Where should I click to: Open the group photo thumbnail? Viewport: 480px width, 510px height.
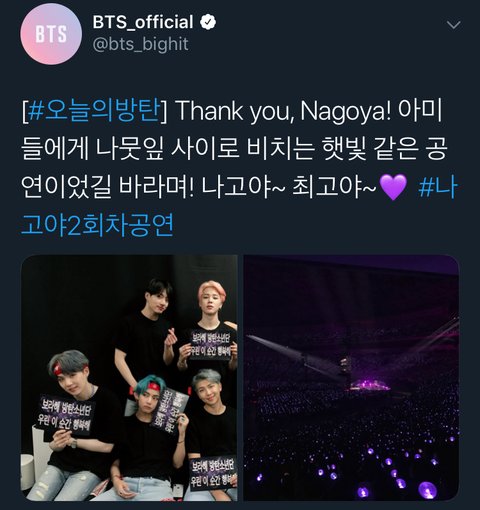(129, 378)
